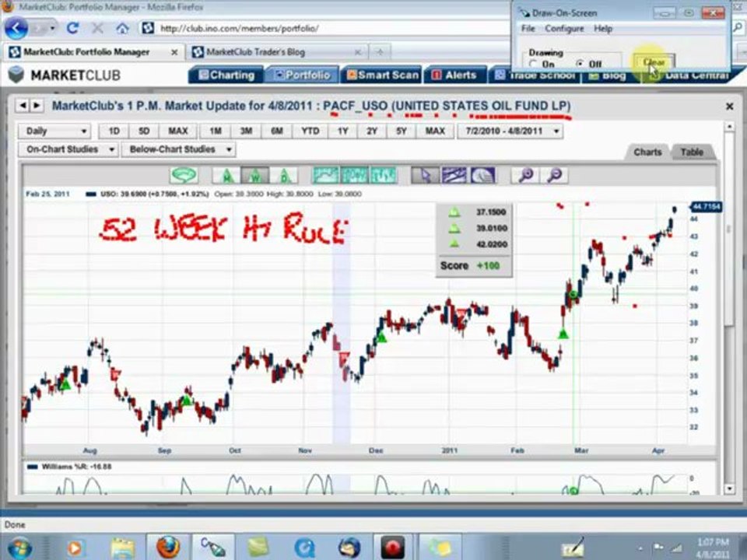747x560 pixels.
Task: Open Windows Media Player from taskbar
Action: coord(75,548)
